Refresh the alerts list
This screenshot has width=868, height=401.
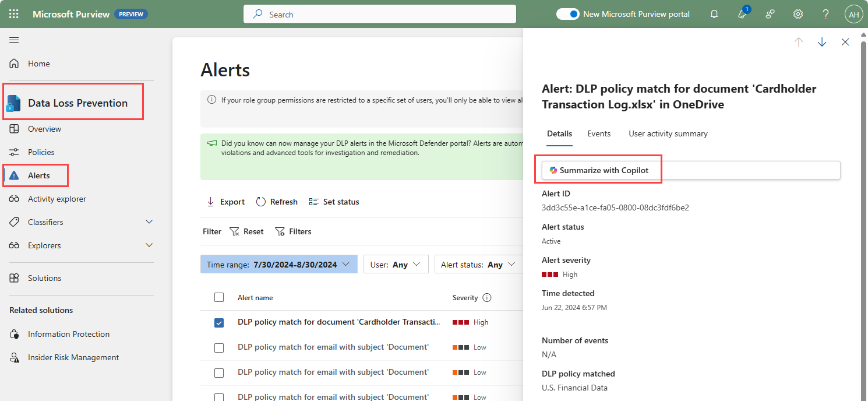277,202
